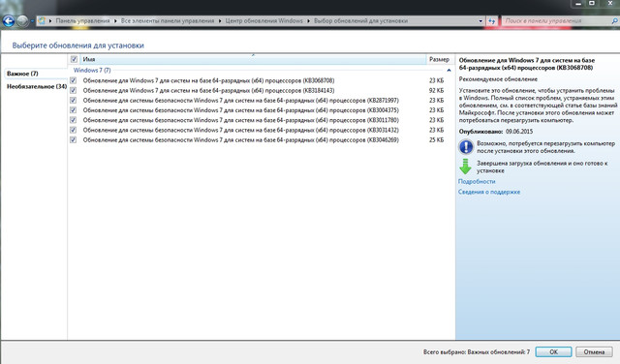Click the 25 КБ size value

click(x=437, y=140)
